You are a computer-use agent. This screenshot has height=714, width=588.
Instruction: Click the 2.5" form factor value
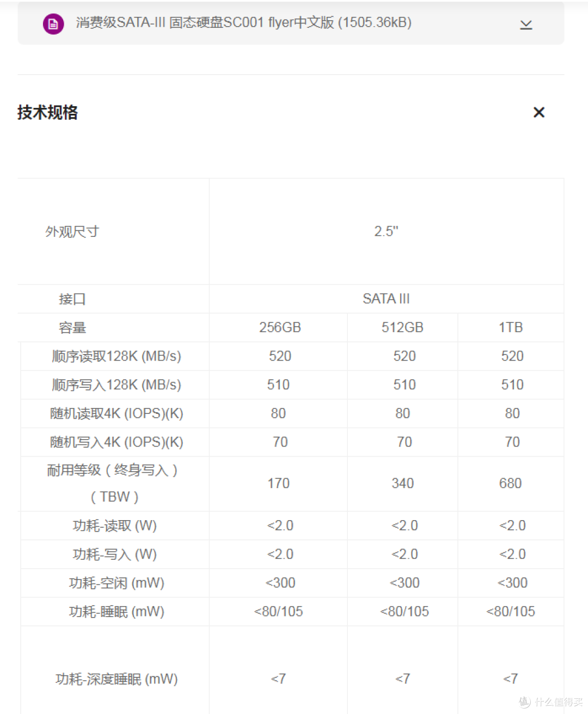(386, 231)
